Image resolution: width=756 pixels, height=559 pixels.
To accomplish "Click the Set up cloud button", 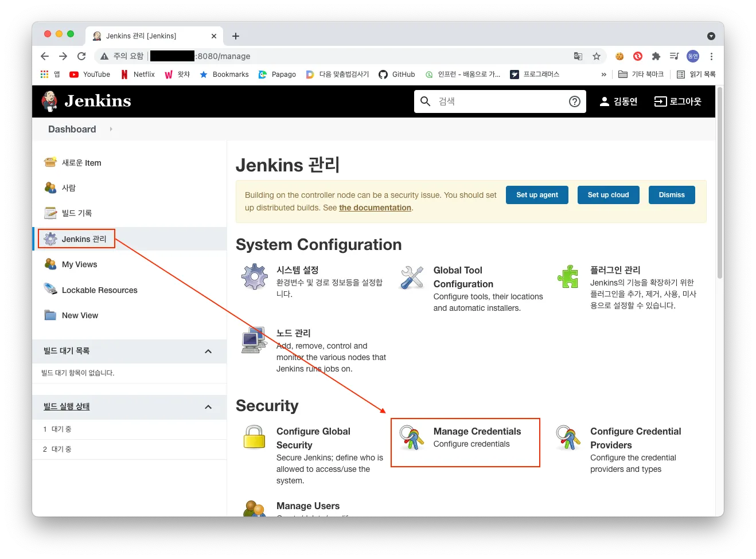I will pos(608,195).
